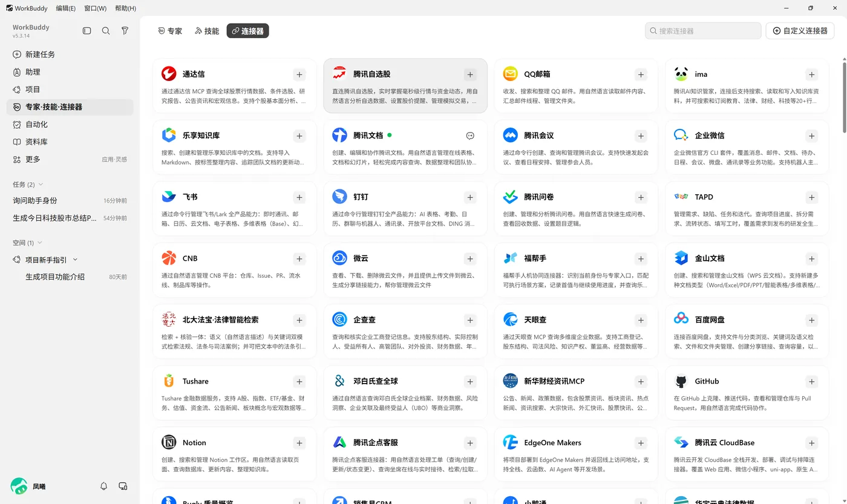847x504 pixels.
Task: Add the 企业微信 connector with plus icon
Action: pyautogui.click(x=812, y=136)
